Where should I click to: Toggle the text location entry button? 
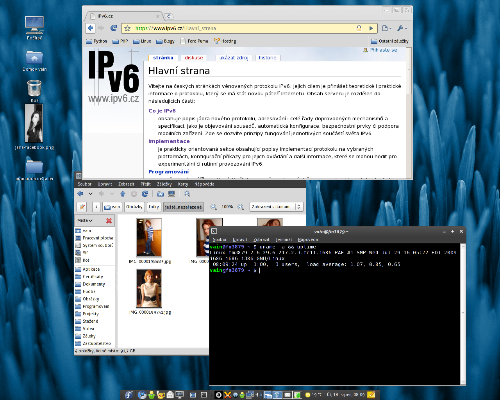(82, 207)
